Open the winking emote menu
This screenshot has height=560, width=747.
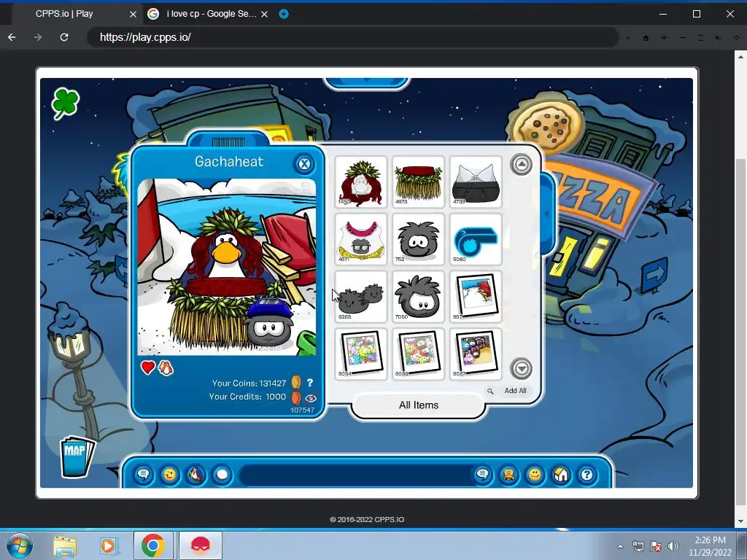pyautogui.click(x=169, y=475)
